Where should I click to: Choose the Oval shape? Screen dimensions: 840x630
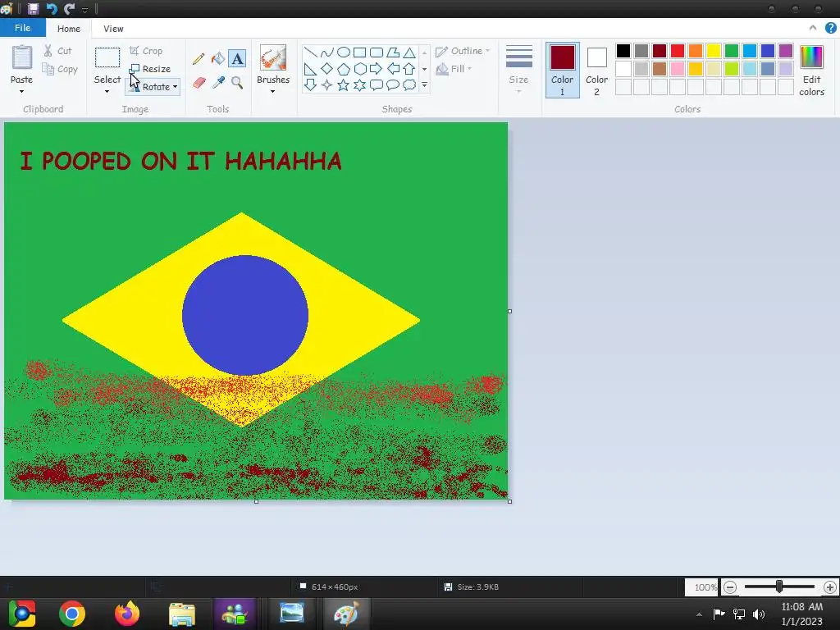(x=344, y=52)
